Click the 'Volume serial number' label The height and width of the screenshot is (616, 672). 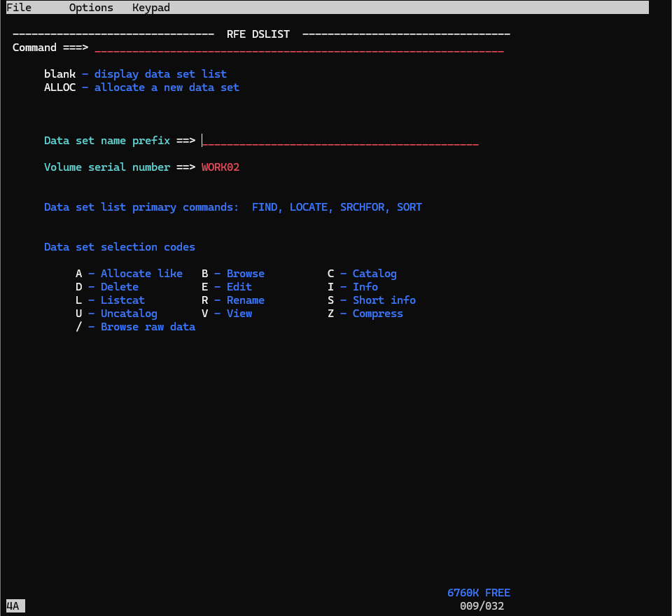107,167
